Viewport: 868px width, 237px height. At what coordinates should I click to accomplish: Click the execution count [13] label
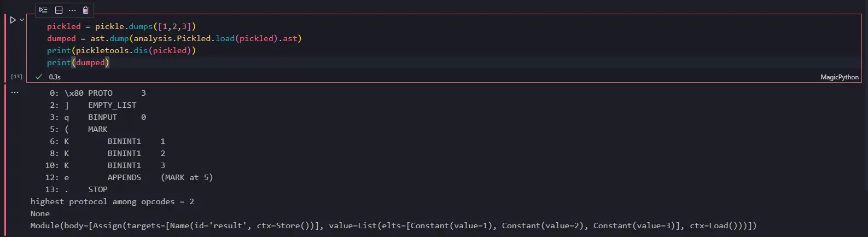[17, 77]
